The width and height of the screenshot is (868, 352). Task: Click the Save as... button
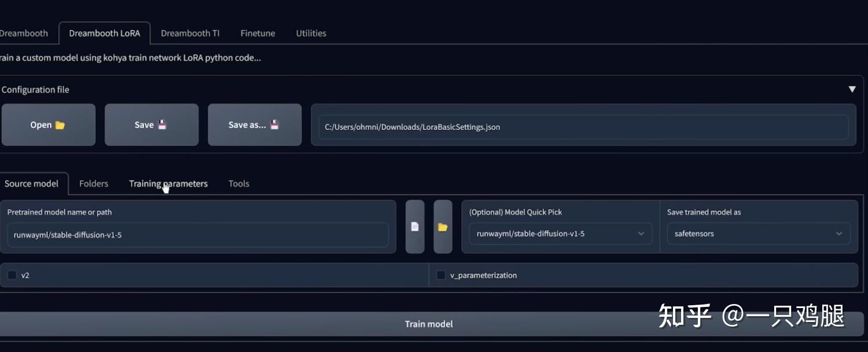click(x=254, y=124)
